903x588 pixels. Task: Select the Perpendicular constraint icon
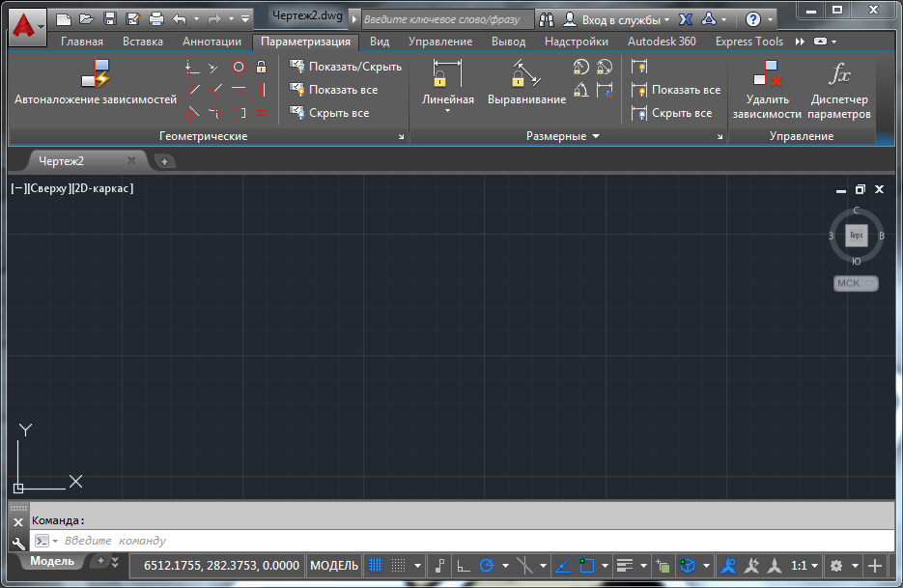tap(214, 90)
